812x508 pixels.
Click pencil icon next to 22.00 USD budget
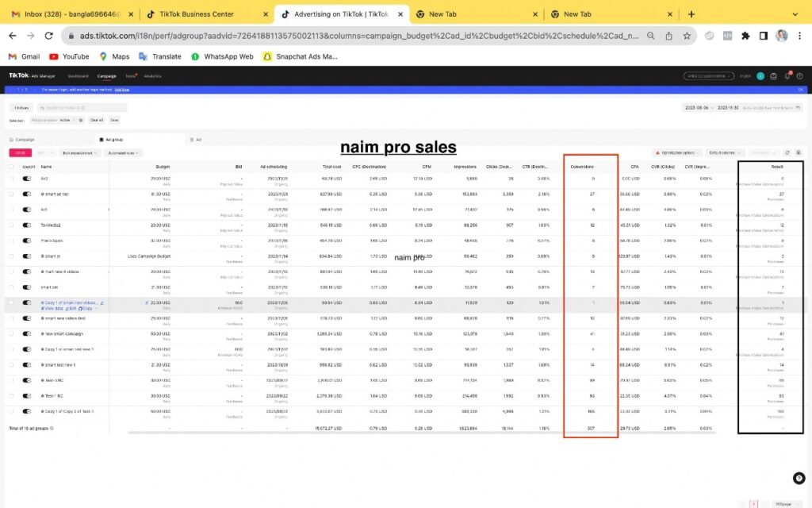[146, 302]
